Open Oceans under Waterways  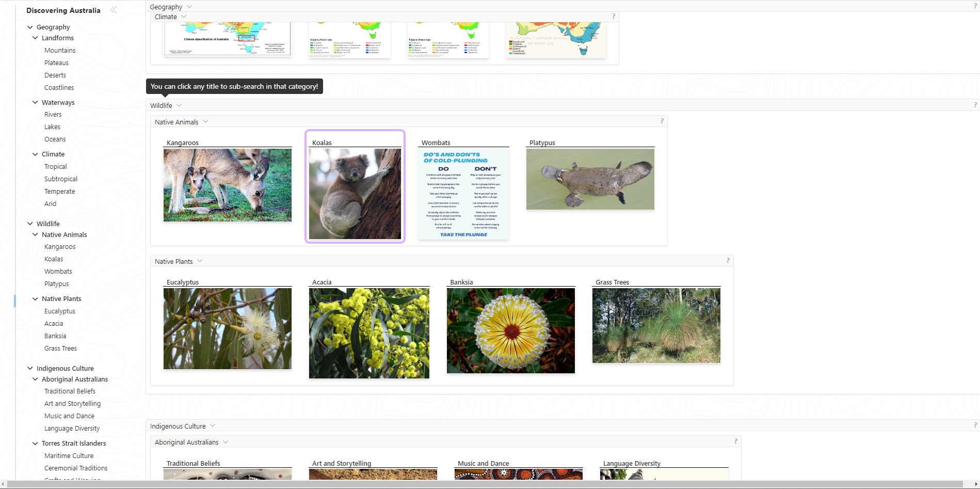tap(55, 139)
